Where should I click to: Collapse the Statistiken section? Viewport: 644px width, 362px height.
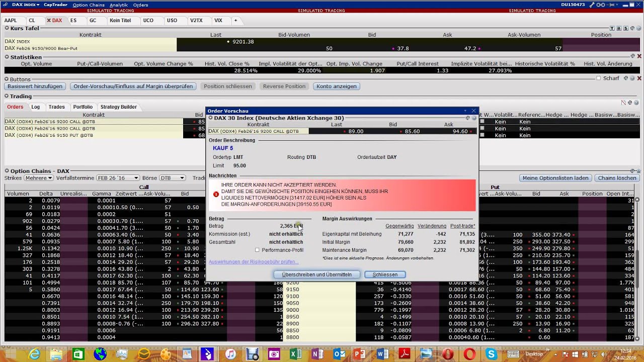[x=7, y=57]
